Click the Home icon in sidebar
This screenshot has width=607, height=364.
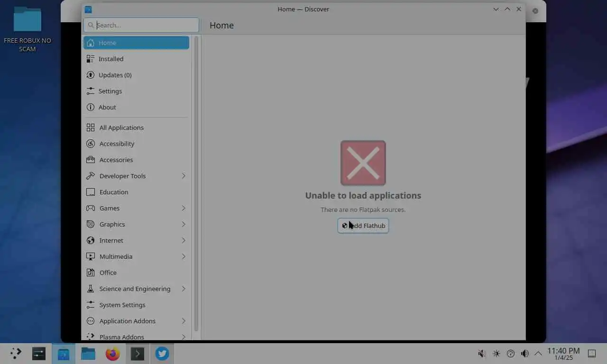(90, 43)
